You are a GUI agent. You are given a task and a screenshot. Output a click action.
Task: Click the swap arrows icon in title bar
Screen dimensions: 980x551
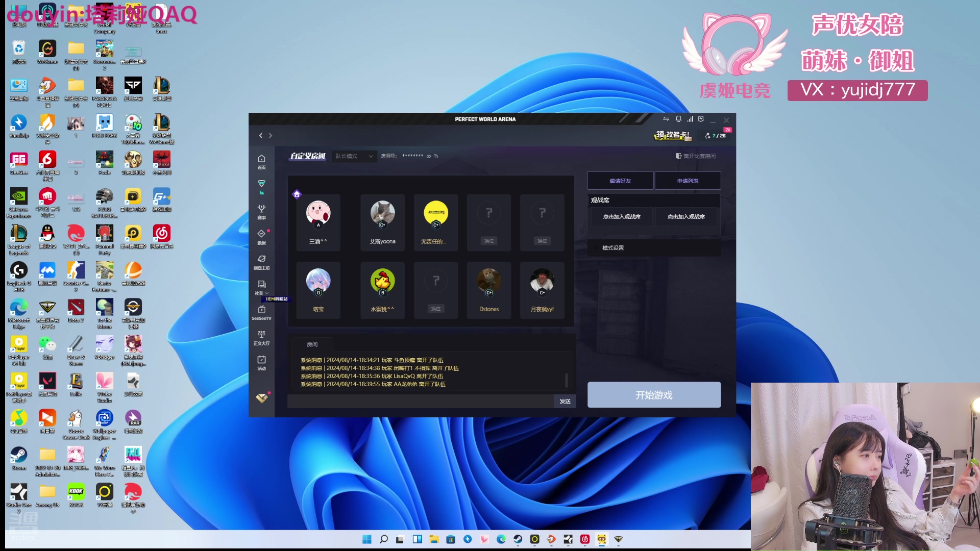click(666, 119)
